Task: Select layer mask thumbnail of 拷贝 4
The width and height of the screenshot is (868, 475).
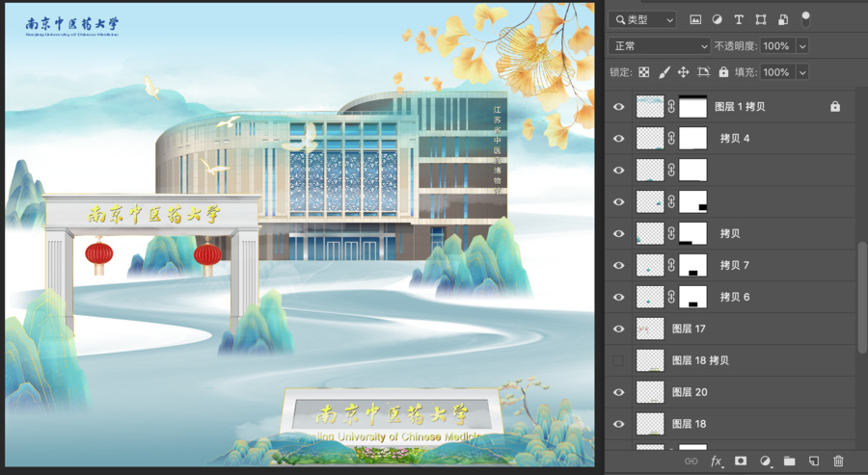Action: (693, 138)
